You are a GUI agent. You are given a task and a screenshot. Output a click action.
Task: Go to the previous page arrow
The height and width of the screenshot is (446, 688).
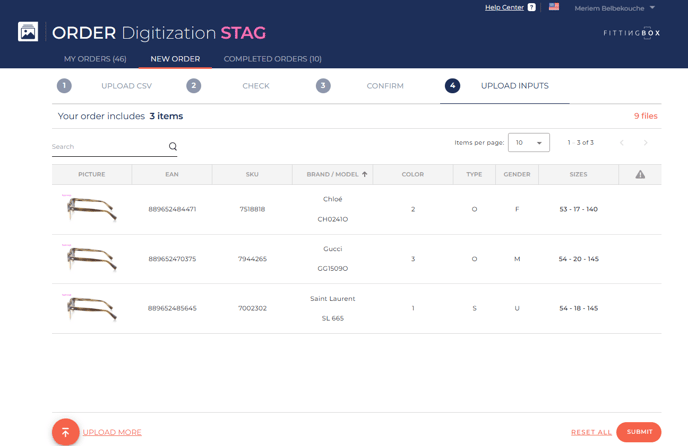(x=622, y=143)
